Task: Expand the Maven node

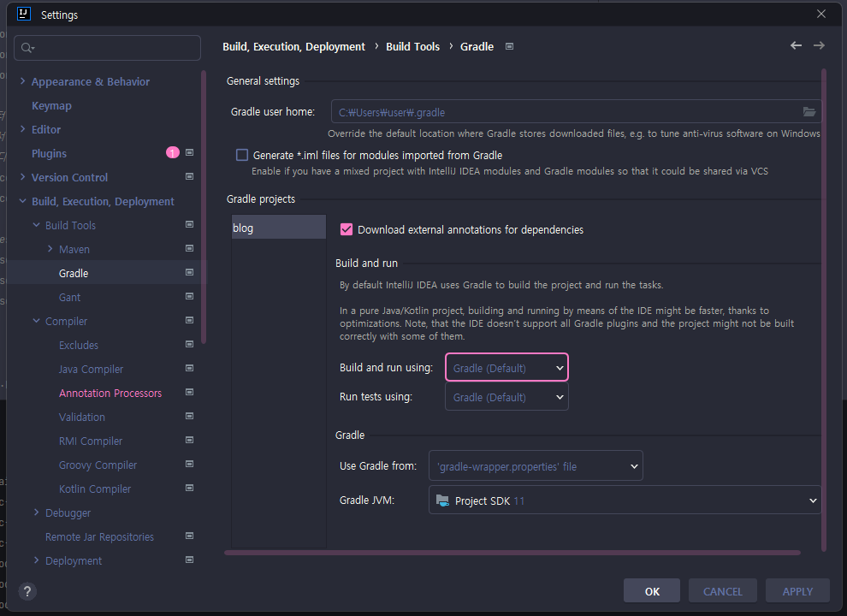Action: (50, 249)
